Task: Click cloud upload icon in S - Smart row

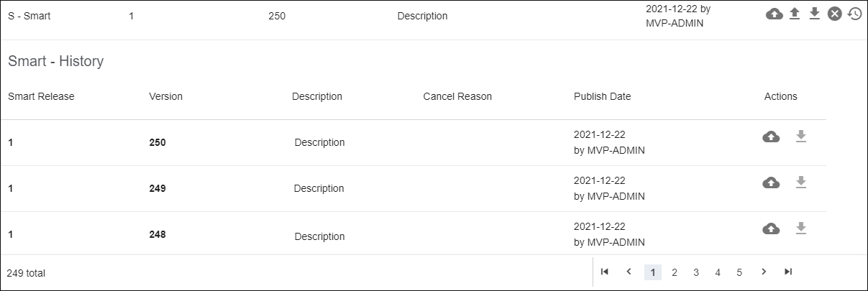Action: tap(775, 14)
